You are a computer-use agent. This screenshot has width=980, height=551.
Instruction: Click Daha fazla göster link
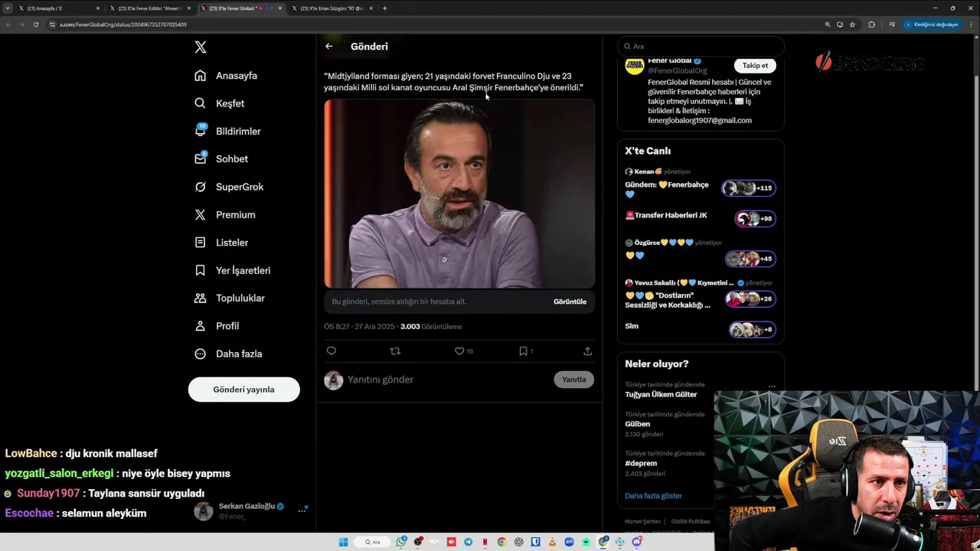click(653, 496)
